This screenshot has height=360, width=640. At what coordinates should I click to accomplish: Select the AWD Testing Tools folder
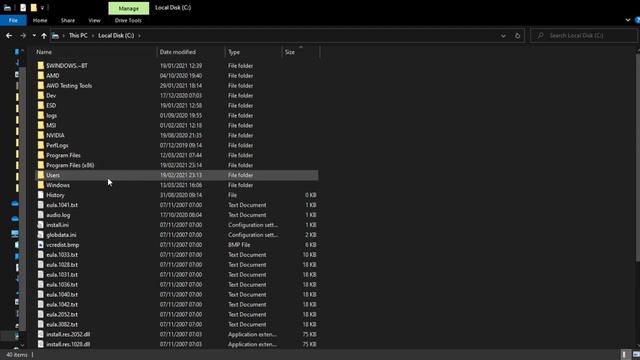[69, 86]
